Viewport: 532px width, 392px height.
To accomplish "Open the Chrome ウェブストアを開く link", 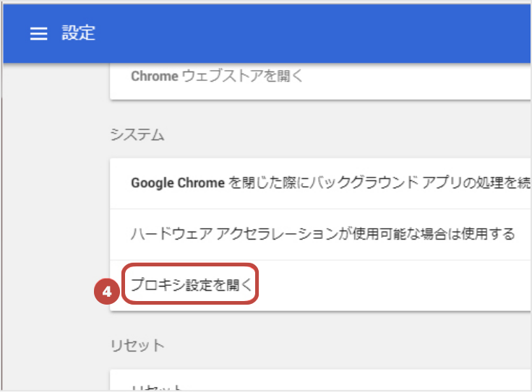I will [x=216, y=77].
